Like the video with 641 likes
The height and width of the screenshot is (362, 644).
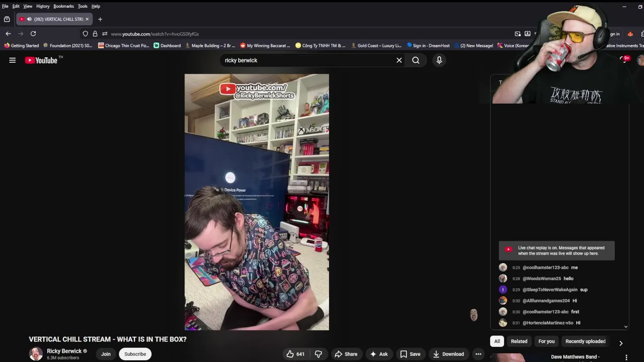pyautogui.click(x=295, y=354)
